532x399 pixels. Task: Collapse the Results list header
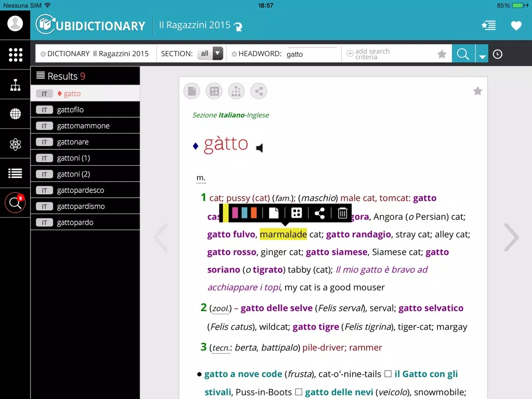85,76
